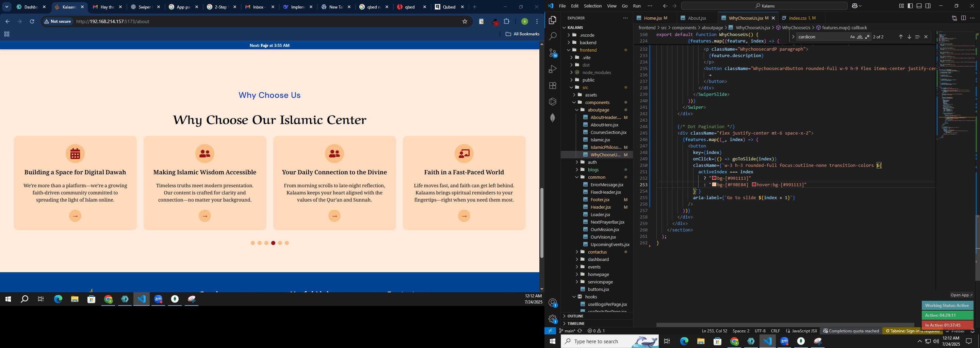Open Chrome tab search dropdown arrow
This screenshot has width=980, height=348.
tap(7, 7)
